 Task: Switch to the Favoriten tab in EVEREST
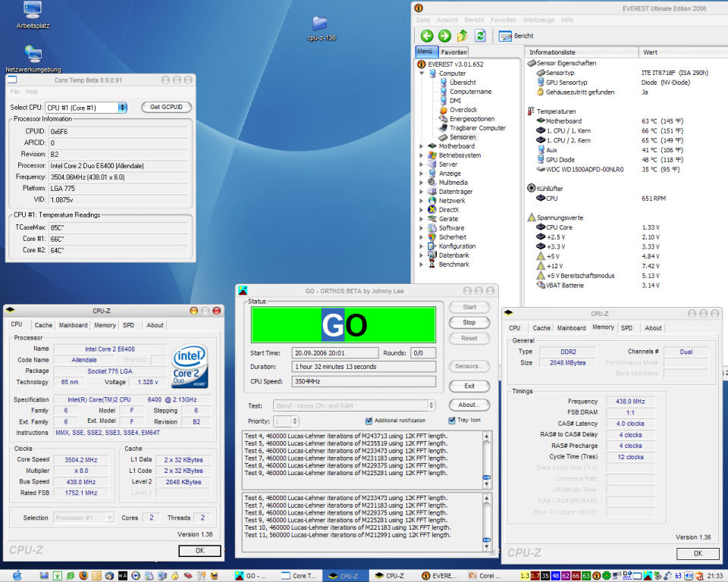coord(453,52)
